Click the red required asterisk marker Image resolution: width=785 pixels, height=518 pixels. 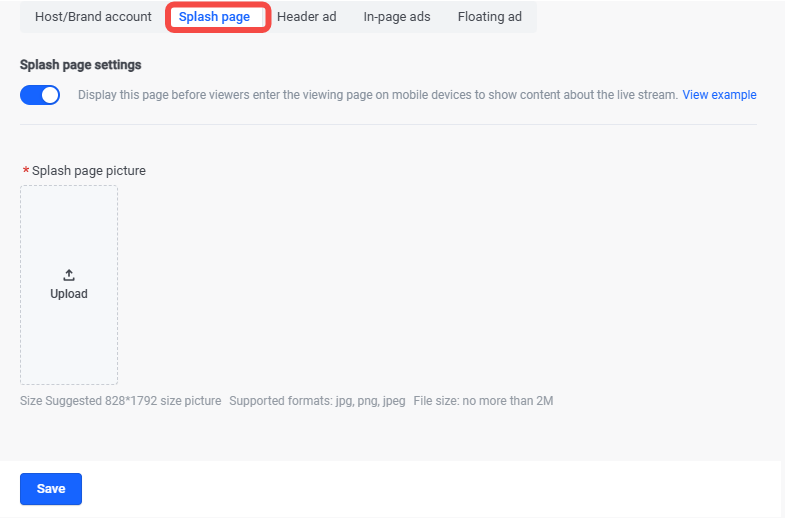26,171
